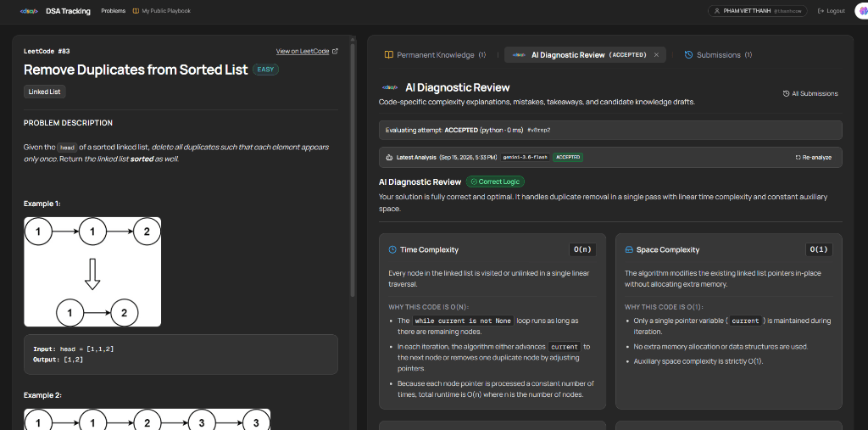Open View on LeetCode link
Viewport: 868px width, 430px height.
(307, 51)
